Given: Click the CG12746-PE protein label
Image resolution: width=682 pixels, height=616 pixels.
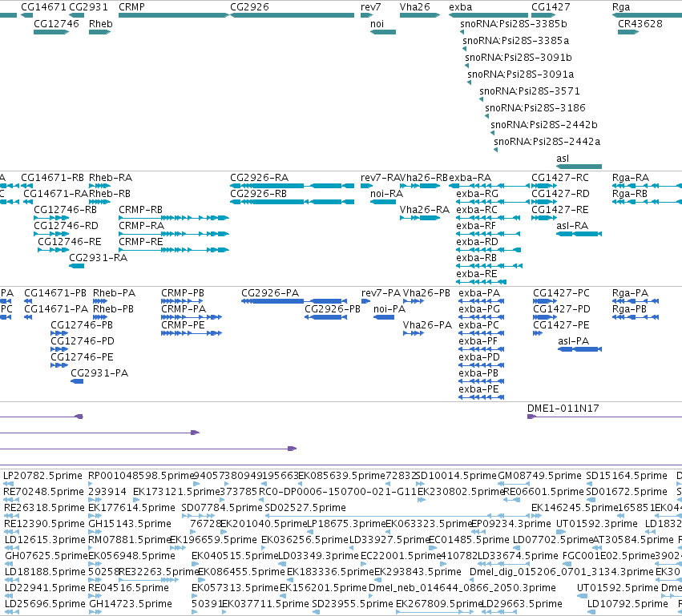Looking at the screenshot, I should pyautogui.click(x=82, y=357).
